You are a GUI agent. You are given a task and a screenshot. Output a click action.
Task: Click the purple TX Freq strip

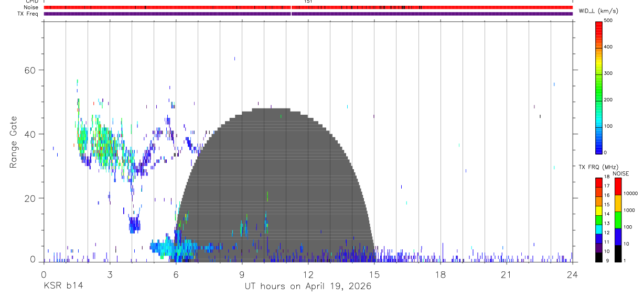coord(308,14)
